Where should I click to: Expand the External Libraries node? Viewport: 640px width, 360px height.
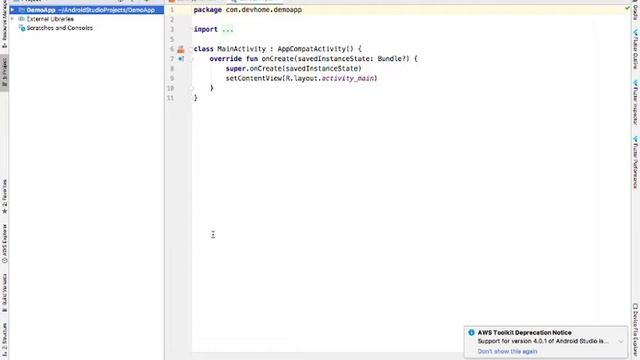[13, 19]
